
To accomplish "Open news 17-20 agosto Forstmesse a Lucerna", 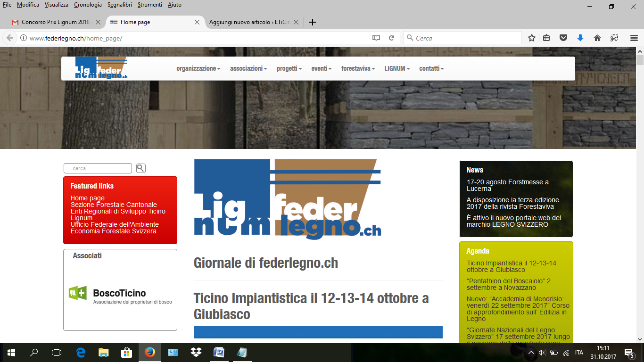I will point(508,185).
